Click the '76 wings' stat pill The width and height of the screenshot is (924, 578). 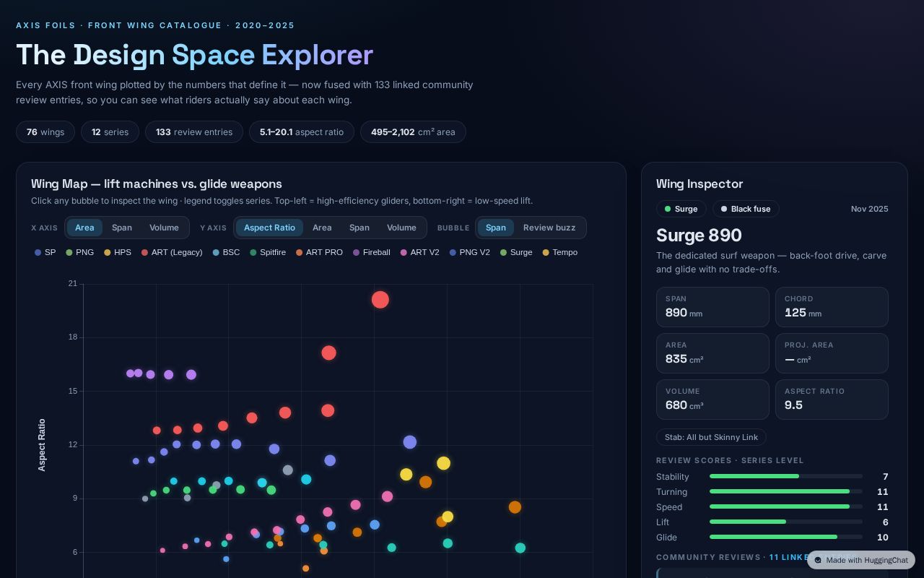[45, 132]
